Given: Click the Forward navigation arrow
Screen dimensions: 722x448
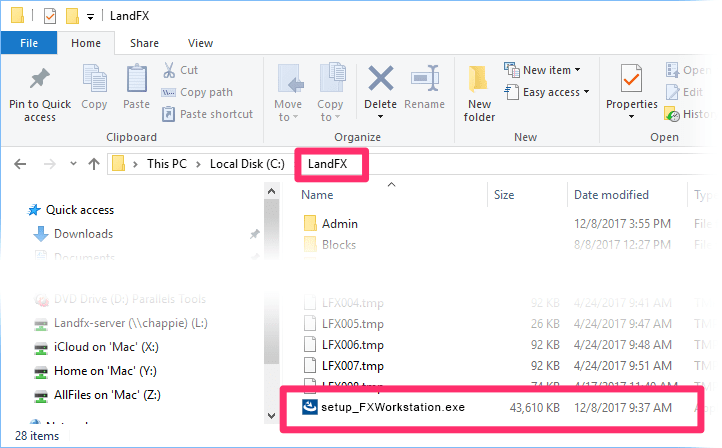Looking at the screenshot, I should [50, 164].
